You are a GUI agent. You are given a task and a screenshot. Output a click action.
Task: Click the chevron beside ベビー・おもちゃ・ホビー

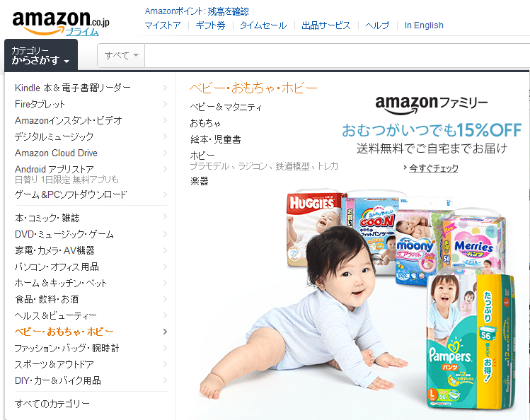click(165, 332)
